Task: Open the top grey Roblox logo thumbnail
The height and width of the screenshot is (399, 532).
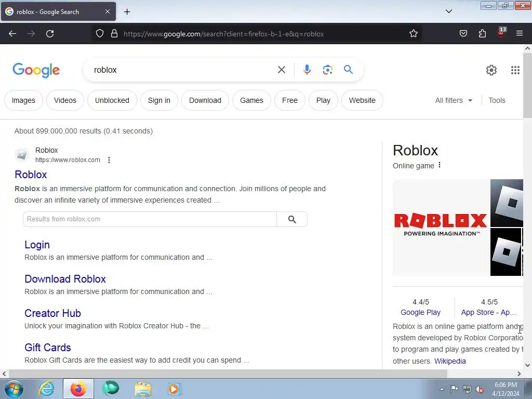Action: (507, 203)
